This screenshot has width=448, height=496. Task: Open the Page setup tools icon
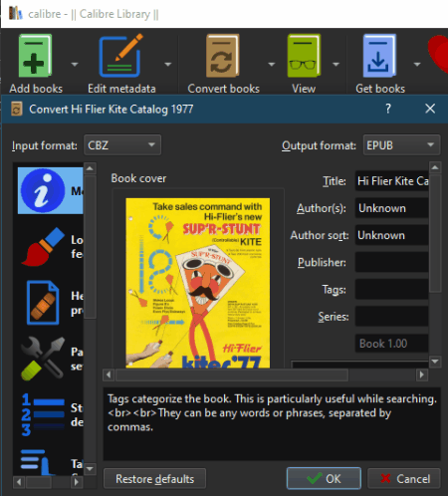pos(43,359)
